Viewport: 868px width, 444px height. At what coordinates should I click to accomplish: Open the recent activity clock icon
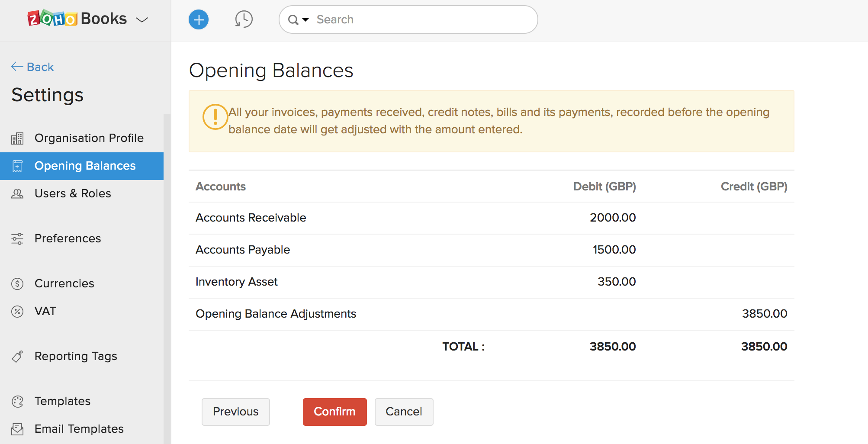click(x=244, y=19)
